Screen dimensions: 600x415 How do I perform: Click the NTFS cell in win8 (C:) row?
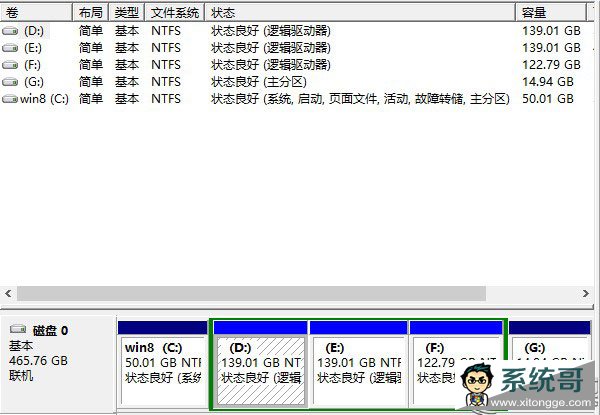166,99
